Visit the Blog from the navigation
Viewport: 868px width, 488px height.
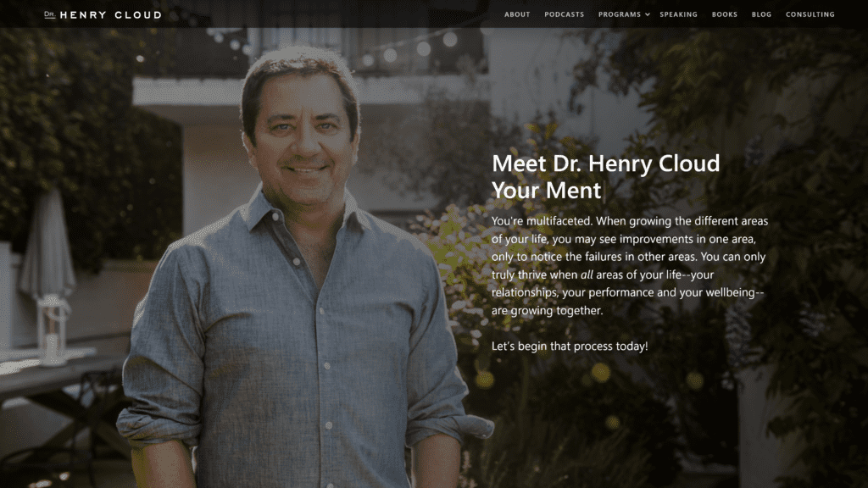point(761,14)
